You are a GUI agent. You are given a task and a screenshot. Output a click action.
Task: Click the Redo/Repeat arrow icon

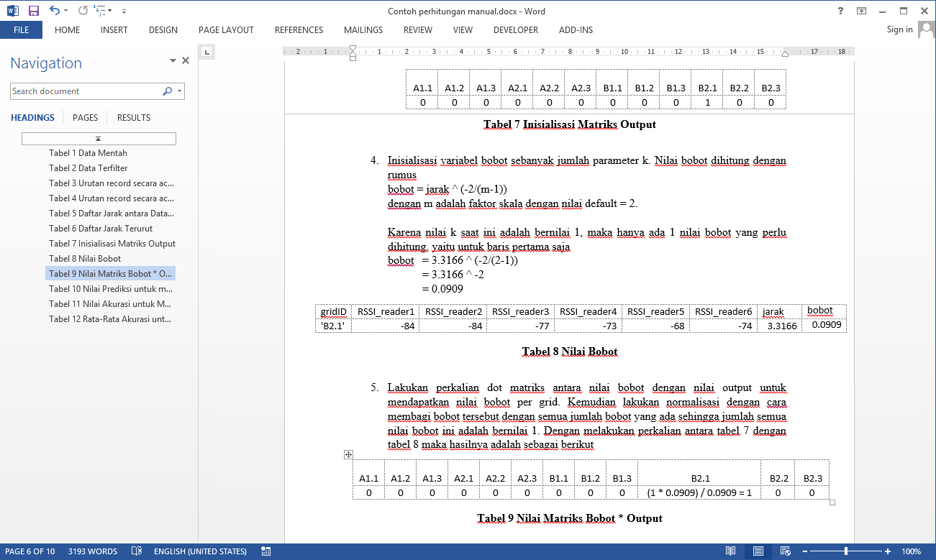[83, 11]
